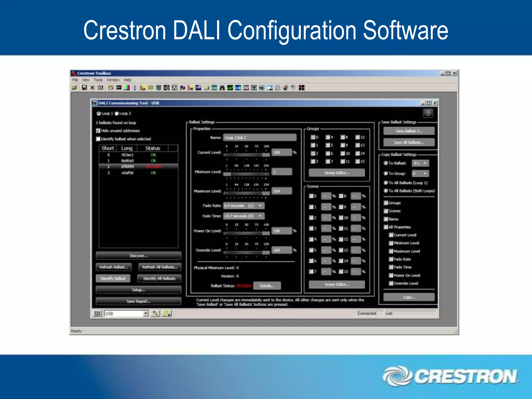Click the binoculars toolbar icon
The width and height of the screenshot is (532, 399).
click(222, 88)
